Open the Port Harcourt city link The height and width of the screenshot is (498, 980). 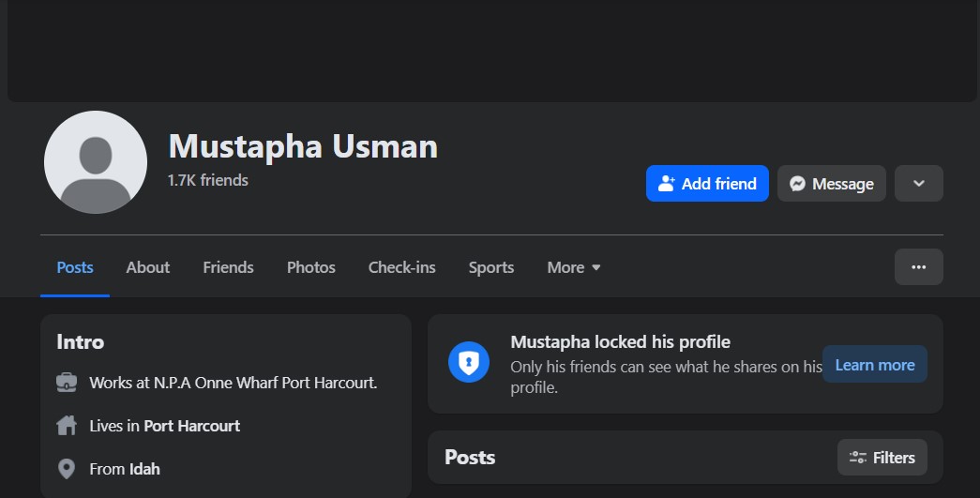point(191,426)
